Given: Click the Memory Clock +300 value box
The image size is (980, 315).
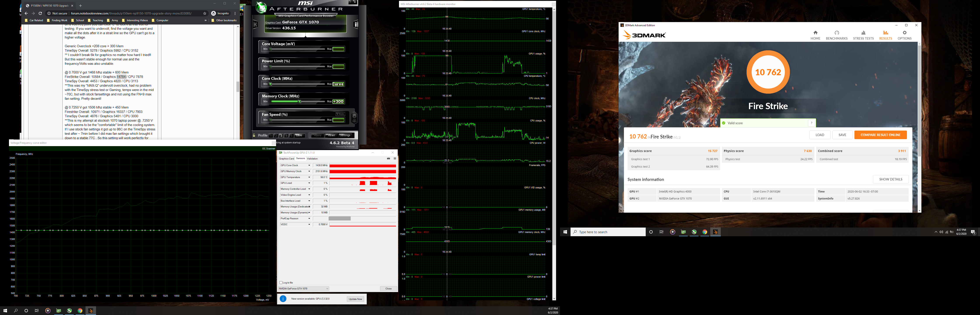Looking at the screenshot, I should 338,101.
